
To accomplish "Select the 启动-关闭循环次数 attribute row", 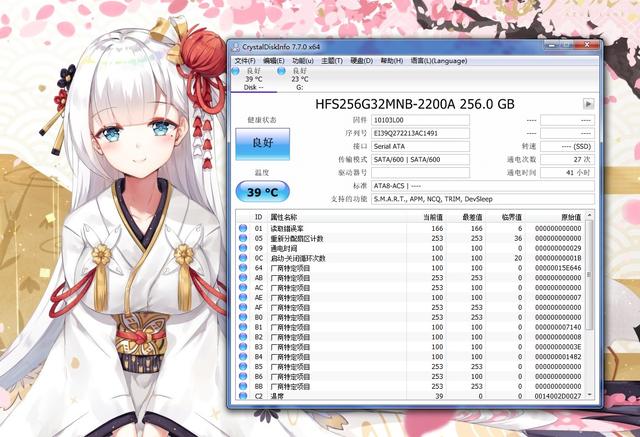I will 410,258.
